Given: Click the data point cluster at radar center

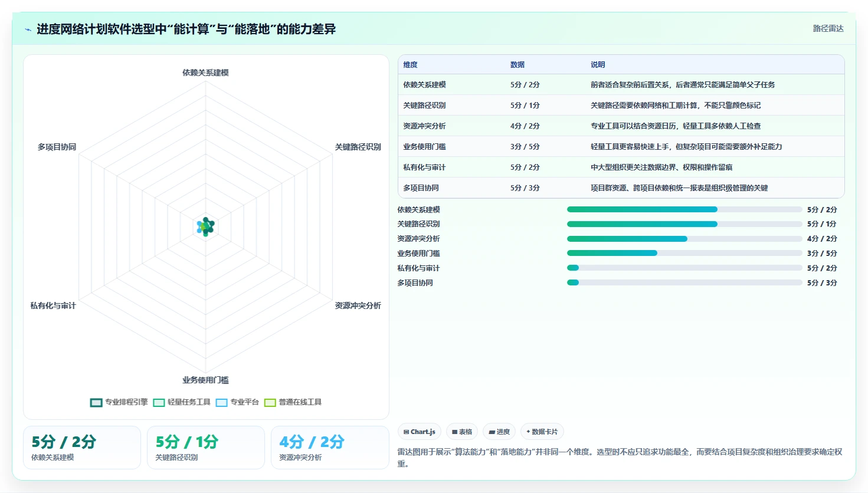Looking at the screenshot, I should [x=205, y=226].
